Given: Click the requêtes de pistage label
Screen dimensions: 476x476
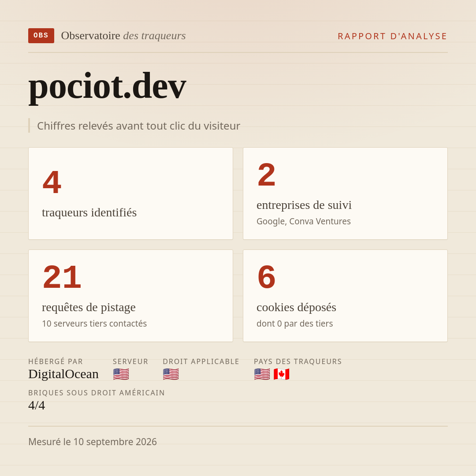Looking at the screenshot, I should 89,307.
